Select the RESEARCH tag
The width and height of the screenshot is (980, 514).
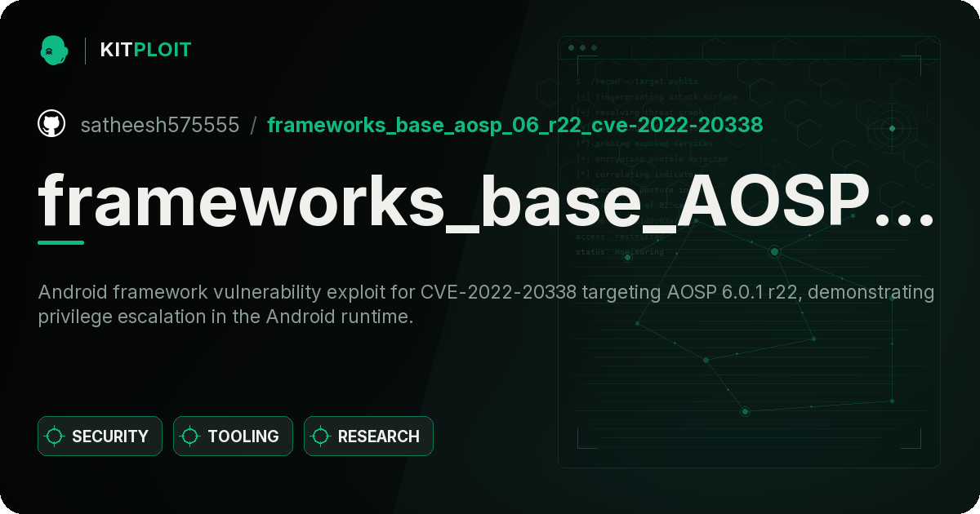(369, 436)
